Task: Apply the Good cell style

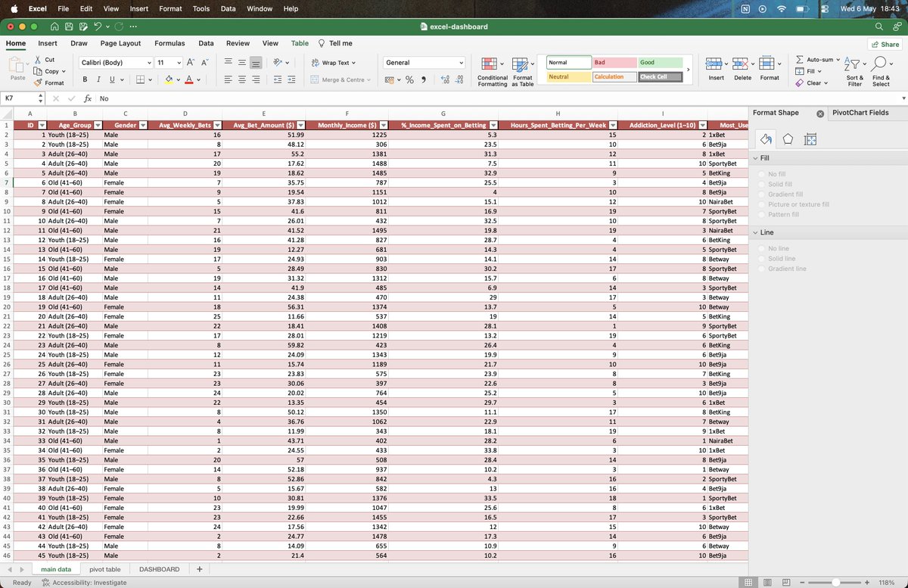Action: pyautogui.click(x=660, y=63)
